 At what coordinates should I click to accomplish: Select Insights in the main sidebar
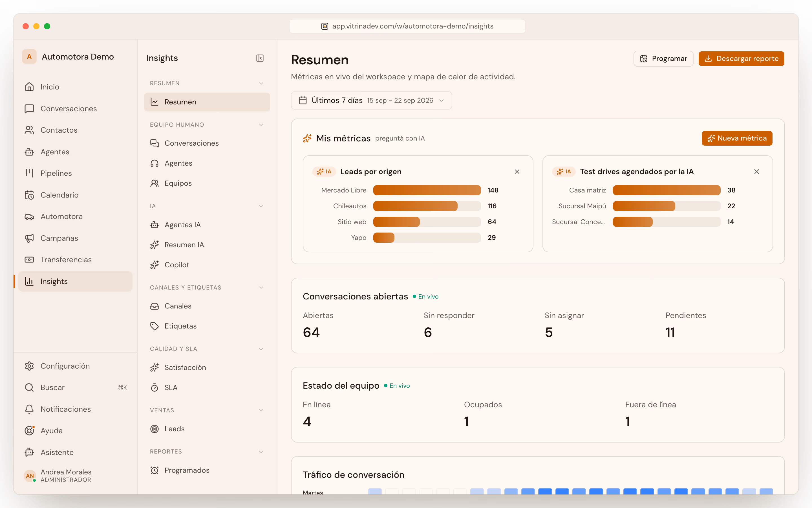75,281
